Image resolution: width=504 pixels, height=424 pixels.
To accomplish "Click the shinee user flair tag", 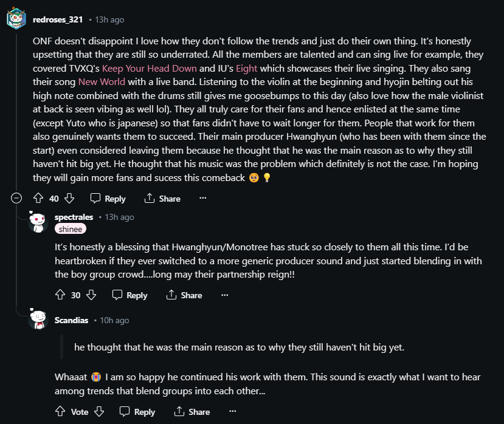I will 71,229.
